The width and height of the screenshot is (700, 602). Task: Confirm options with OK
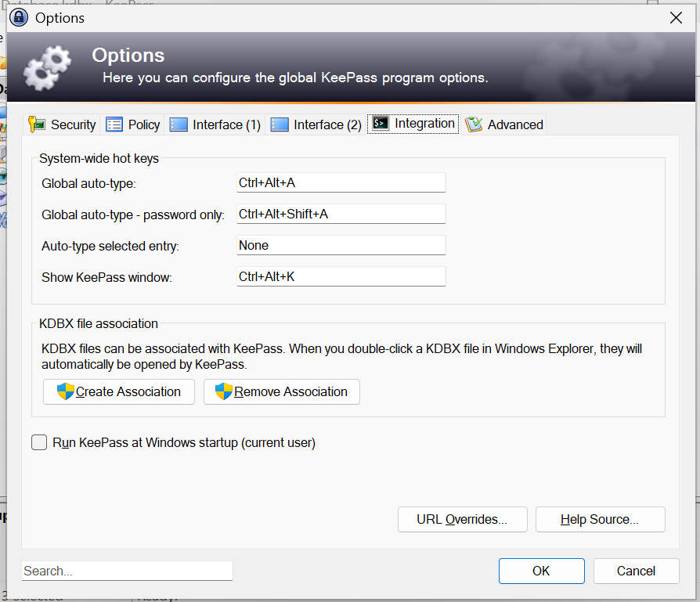[542, 571]
